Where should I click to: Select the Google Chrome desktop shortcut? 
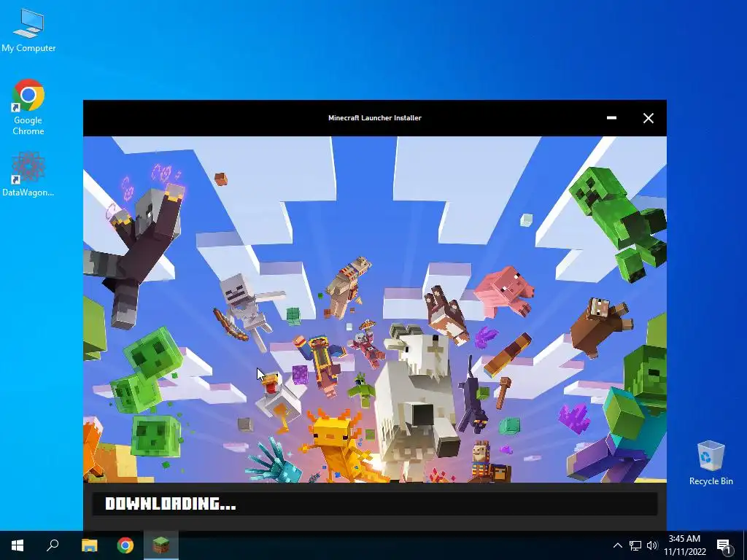[28, 107]
